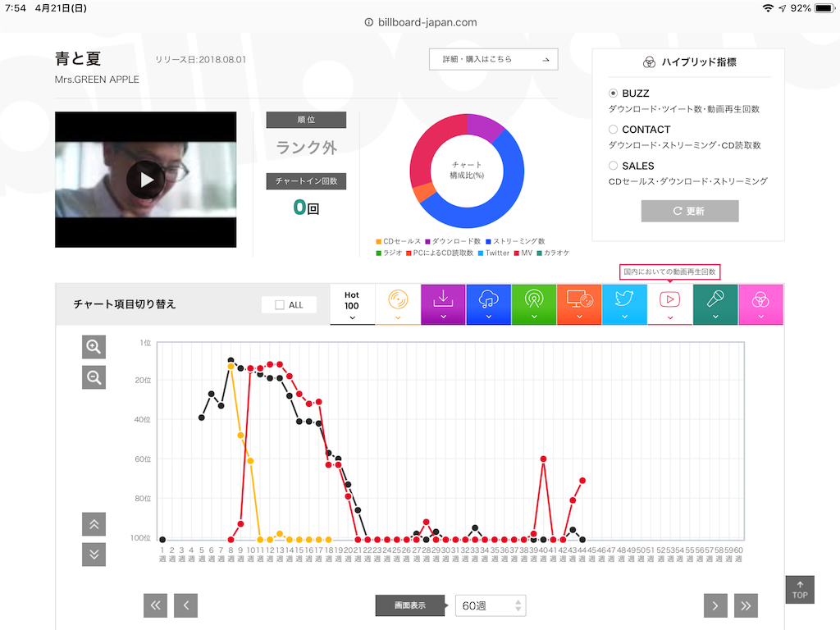840x630 pixels.
Task: Click the カラオケ legend entry
Action: 553,253
